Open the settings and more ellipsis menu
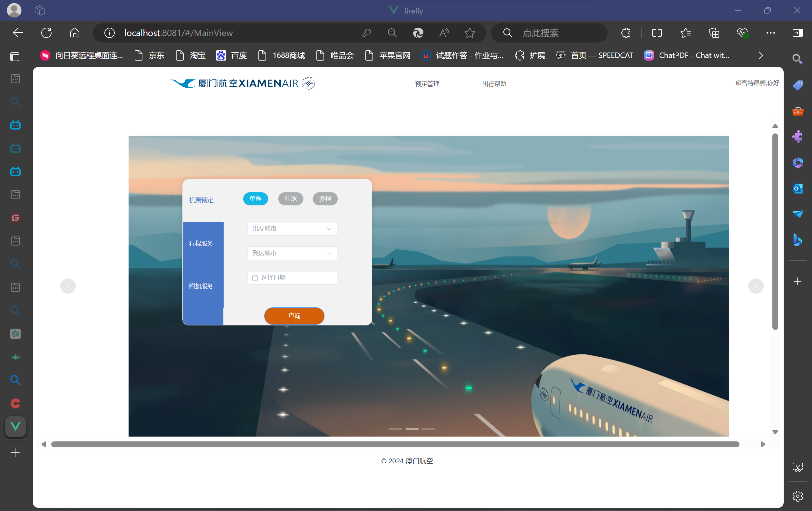Screen dimensions: 812x511 pos(770,33)
